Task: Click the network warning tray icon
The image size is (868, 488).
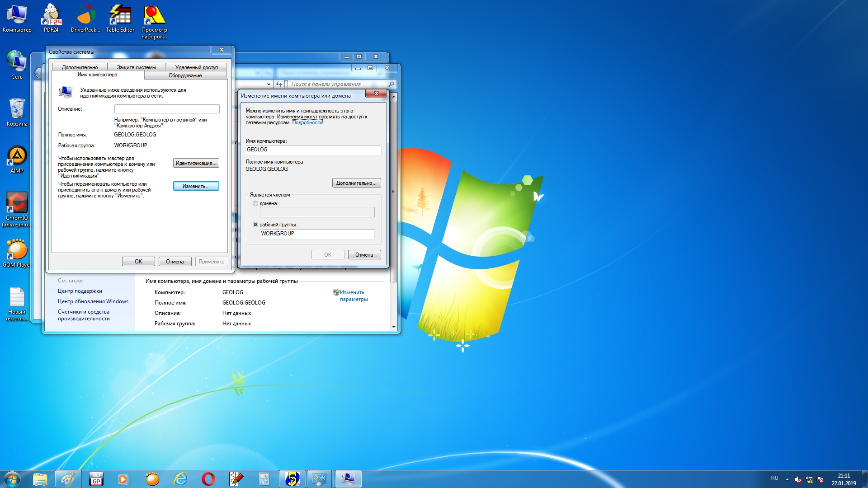Action: click(x=809, y=479)
